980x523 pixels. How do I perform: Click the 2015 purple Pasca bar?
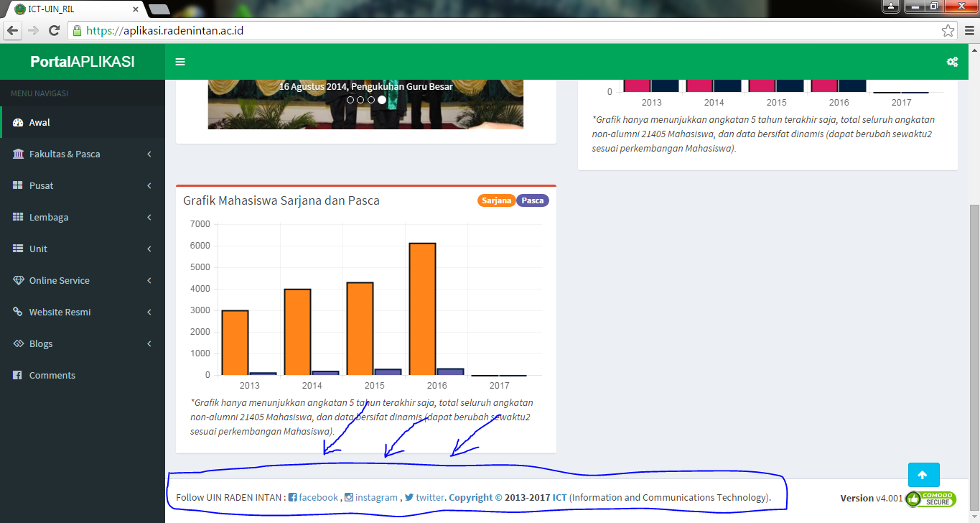point(388,372)
